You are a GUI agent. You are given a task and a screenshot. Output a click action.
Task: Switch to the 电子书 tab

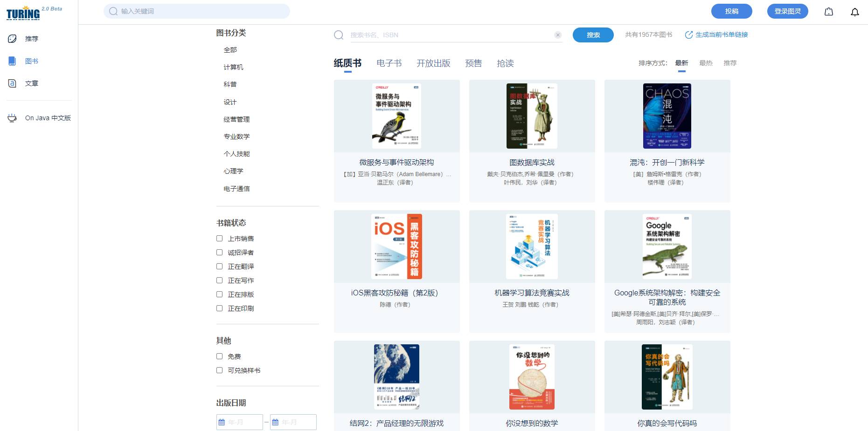point(389,63)
